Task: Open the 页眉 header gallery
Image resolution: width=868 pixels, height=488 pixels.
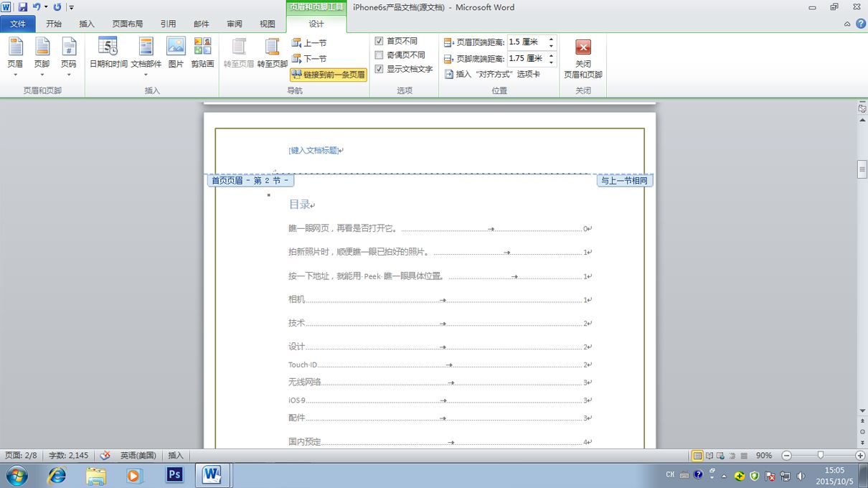Action: coord(15,56)
